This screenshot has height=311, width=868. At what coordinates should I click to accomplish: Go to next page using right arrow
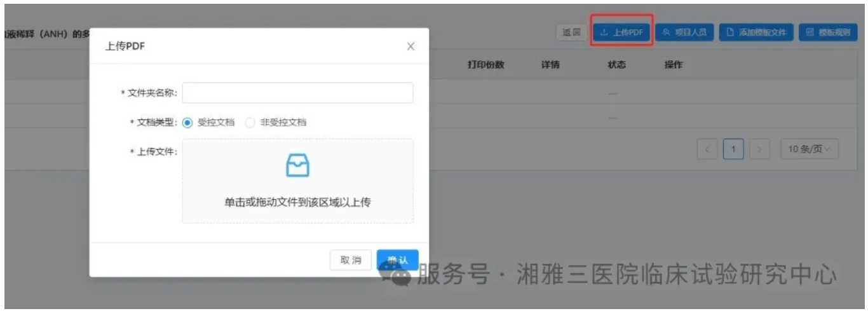pyautogui.click(x=759, y=149)
